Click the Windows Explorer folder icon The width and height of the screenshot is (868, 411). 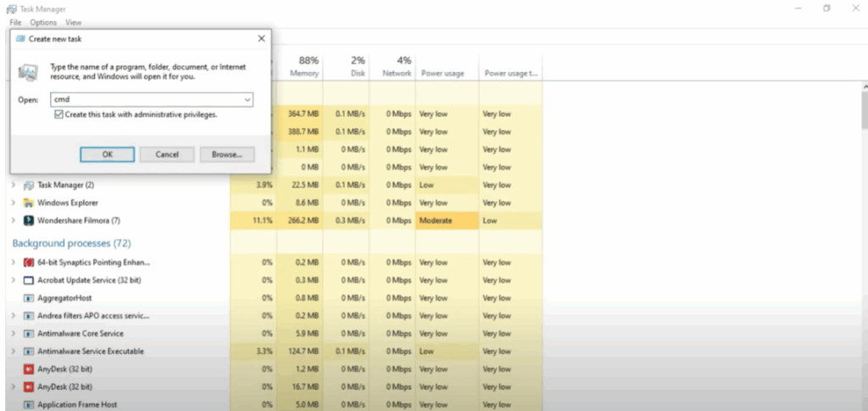pyautogui.click(x=29, y=203)
